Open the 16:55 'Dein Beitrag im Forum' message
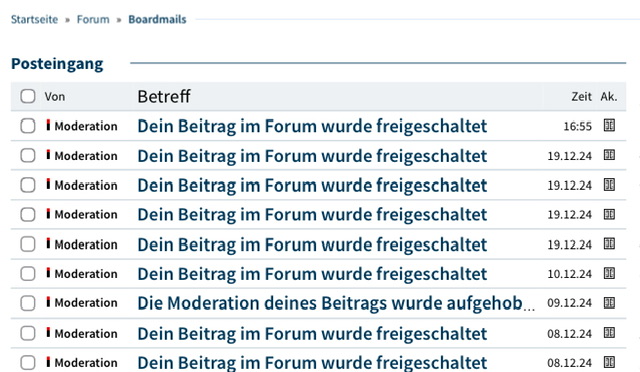 (312, 126)
